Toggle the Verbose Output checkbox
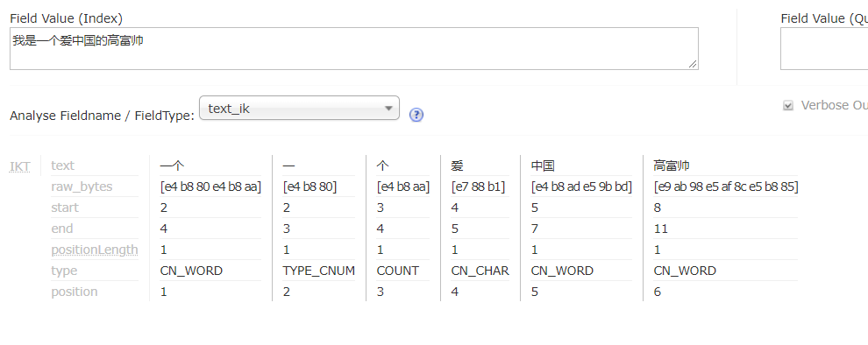This screenshot has width=868, height=345. (x=788, y=106)
